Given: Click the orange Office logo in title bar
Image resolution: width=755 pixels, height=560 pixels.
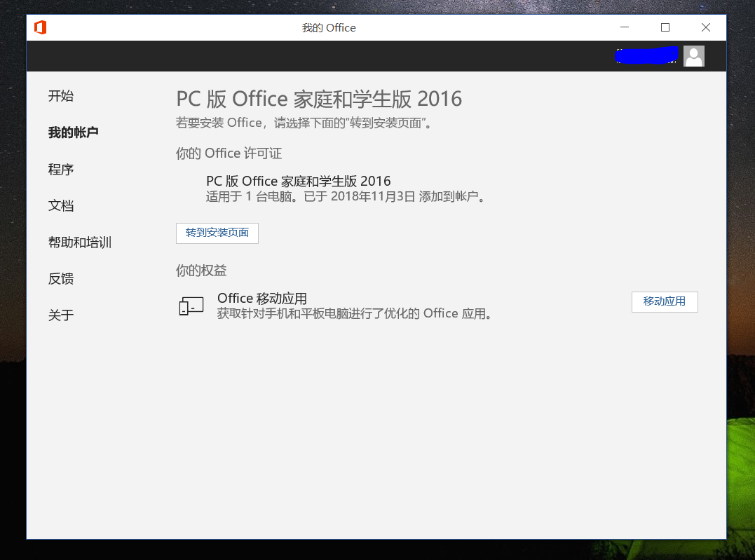Looking at the screenshot, I should pos(40,28).
